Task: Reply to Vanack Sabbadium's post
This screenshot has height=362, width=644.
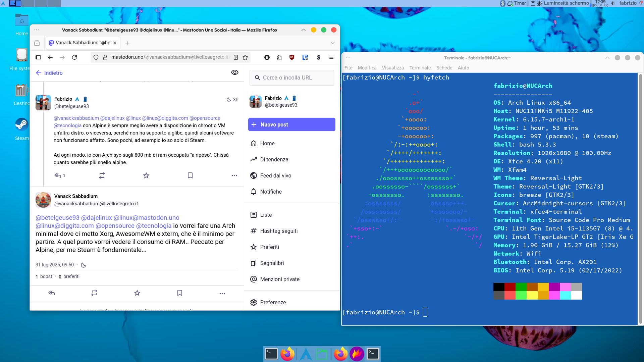Action: click(x=52, y=293)
